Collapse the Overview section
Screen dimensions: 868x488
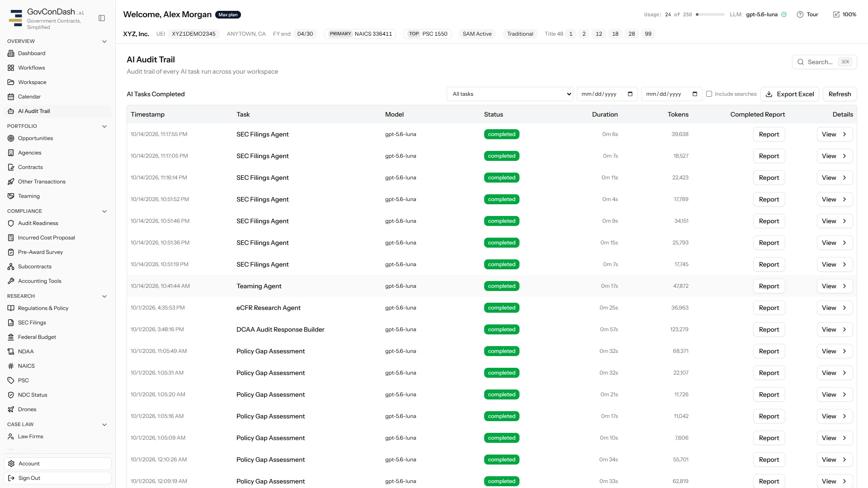(104, 42)
